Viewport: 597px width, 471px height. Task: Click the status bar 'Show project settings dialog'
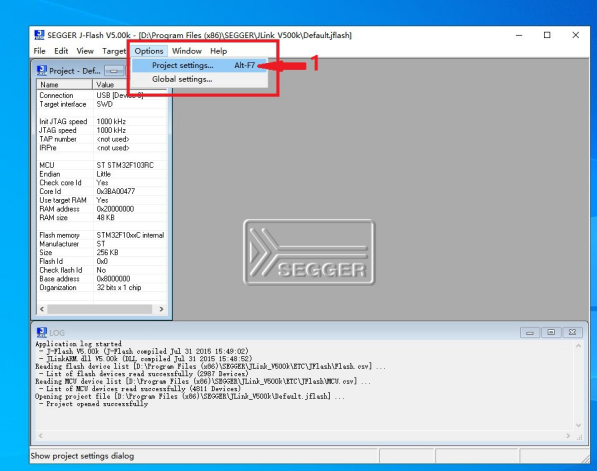[82, 456]
